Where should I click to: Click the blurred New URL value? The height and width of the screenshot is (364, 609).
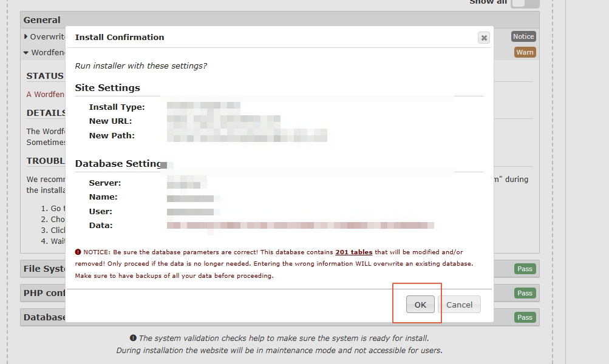(223, 121)
